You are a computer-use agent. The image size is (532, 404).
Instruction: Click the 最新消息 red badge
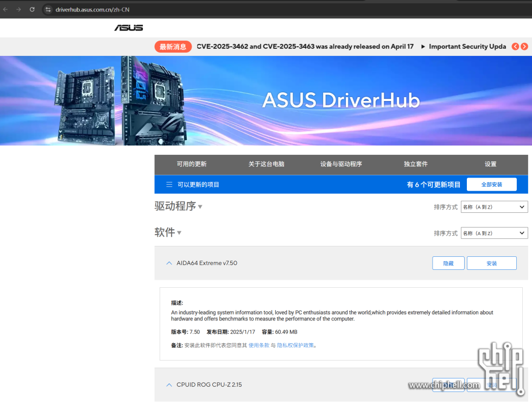173,47
